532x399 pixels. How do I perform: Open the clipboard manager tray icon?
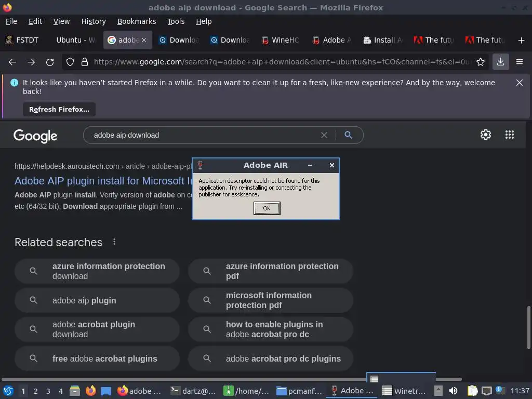pos(472,391)
